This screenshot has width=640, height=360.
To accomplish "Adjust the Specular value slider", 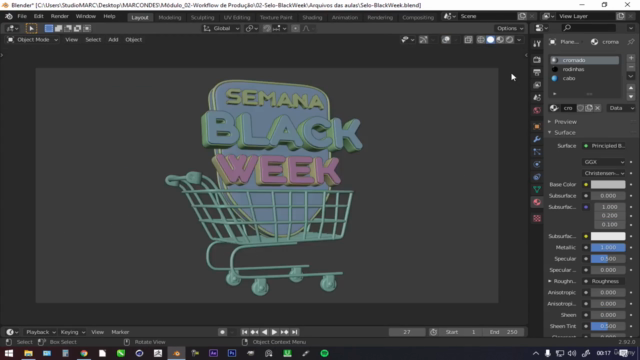I will click(x=608, y=259).
